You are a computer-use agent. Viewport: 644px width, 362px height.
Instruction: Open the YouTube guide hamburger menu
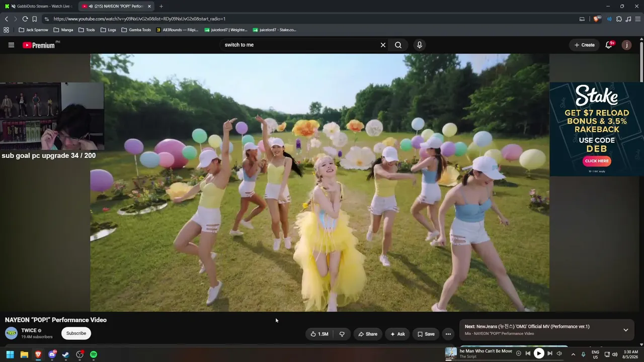pos(11,45)
